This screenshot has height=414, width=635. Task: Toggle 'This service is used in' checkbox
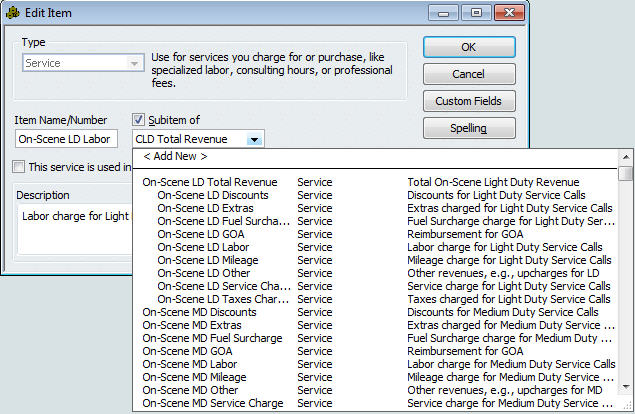coord(19,167)
